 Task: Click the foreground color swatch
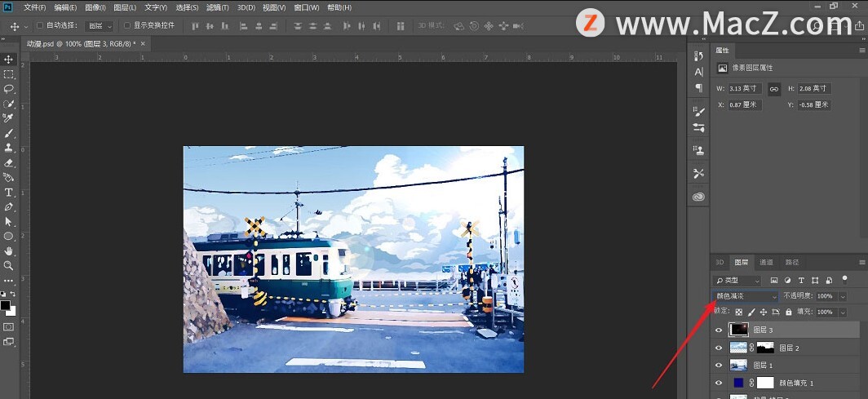(6, 305)
